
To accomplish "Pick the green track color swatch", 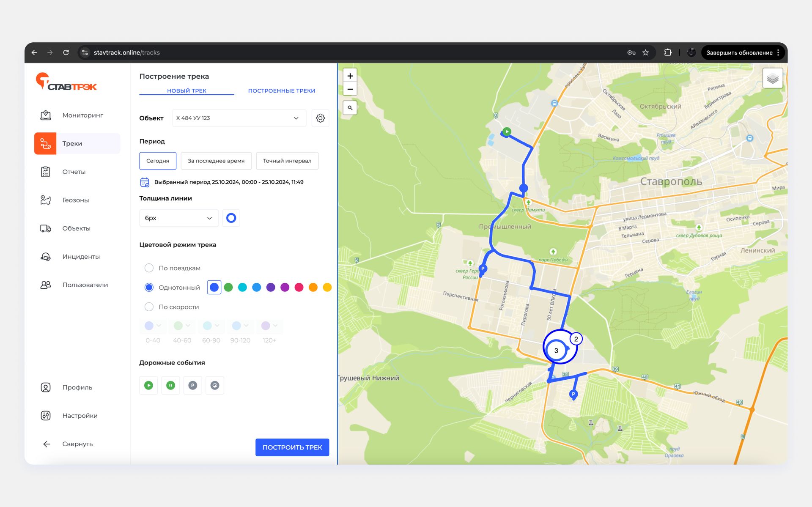I will pos(228,288).
